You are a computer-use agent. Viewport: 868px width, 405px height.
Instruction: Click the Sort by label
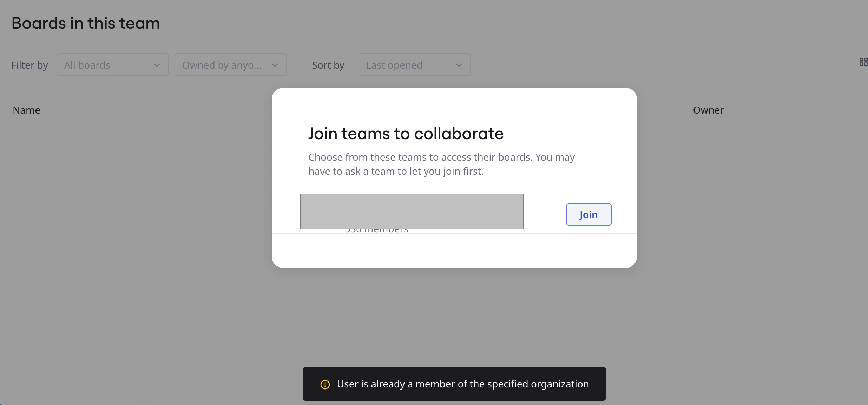point(328,65)
